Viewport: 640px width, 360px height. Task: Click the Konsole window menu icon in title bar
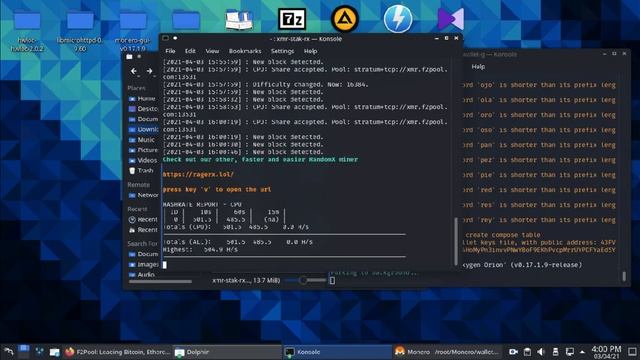(x=165, y=38)
